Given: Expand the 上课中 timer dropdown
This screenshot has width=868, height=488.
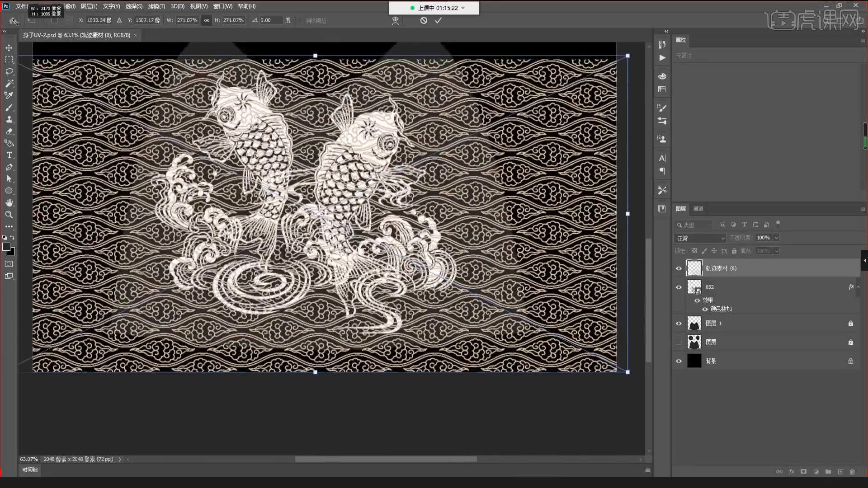Looking at the screenshot, I should click(x=463, y=8).
